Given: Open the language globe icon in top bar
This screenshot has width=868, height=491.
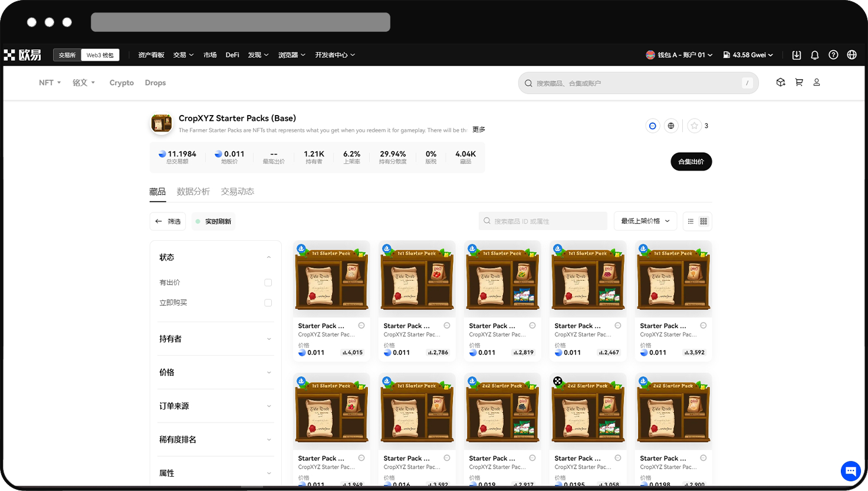Looking at the screenshot, I should 851,55.
